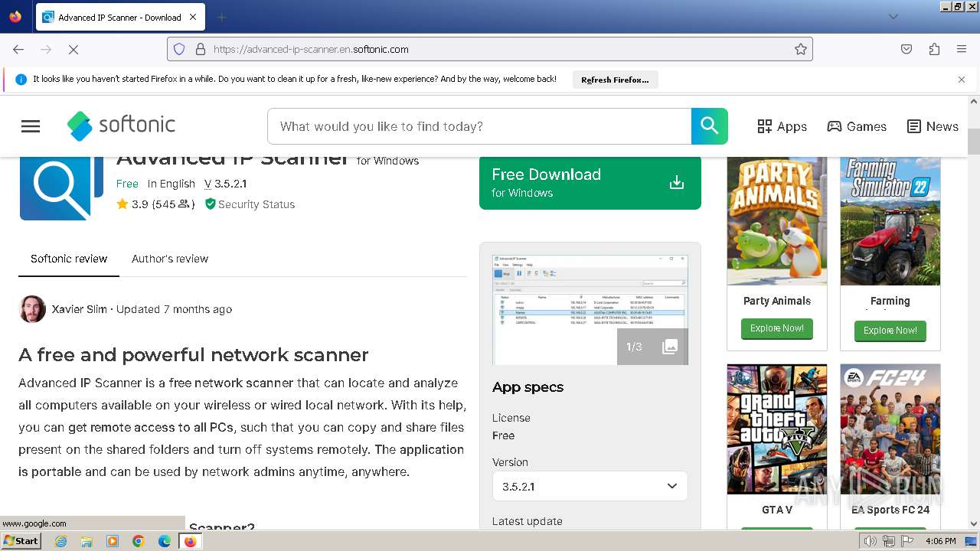
Task: Open the Games section
Action: (857, 126)
